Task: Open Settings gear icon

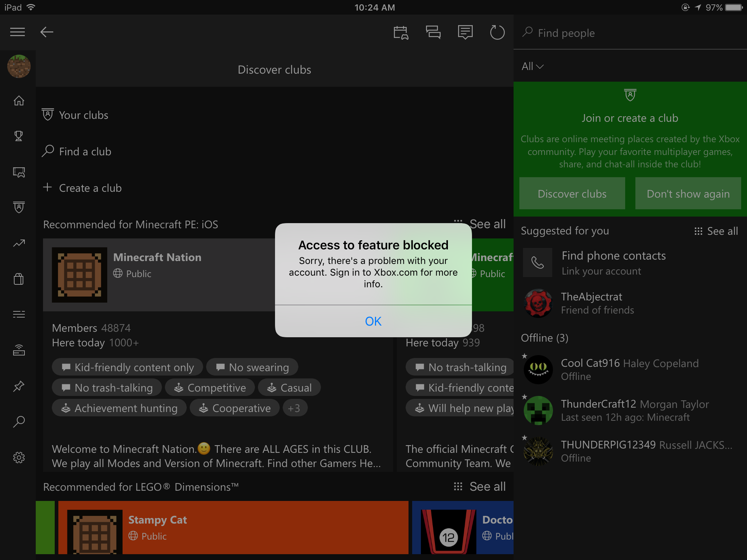Action: coord(19,457)
